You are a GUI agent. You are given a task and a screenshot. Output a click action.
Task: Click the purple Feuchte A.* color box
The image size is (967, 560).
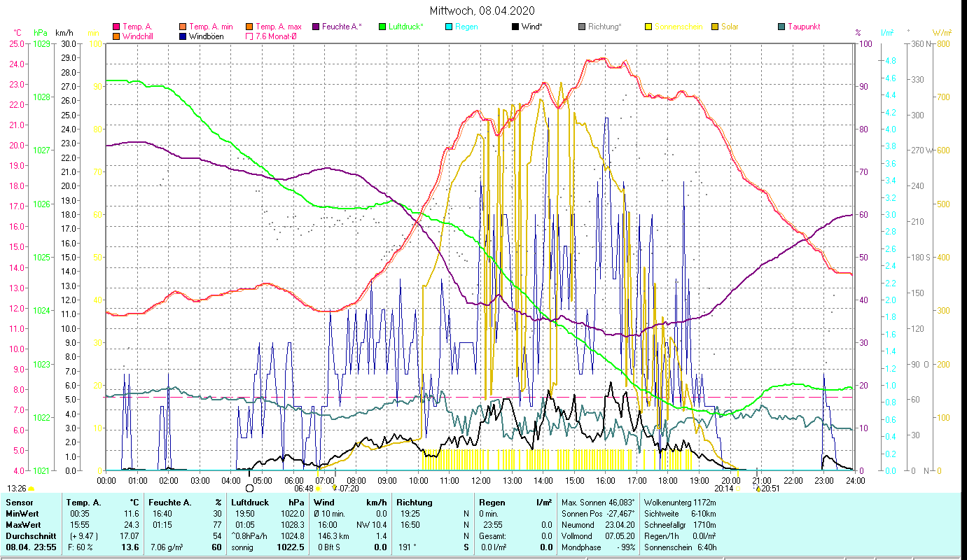(x=315, y=27)
